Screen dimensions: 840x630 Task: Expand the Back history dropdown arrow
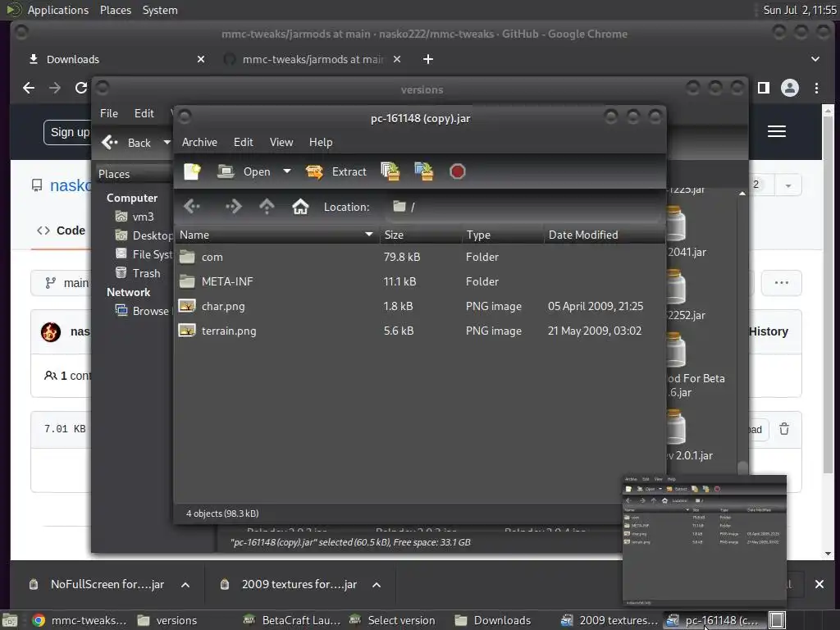pyautogui.click(x=167, y=143)
